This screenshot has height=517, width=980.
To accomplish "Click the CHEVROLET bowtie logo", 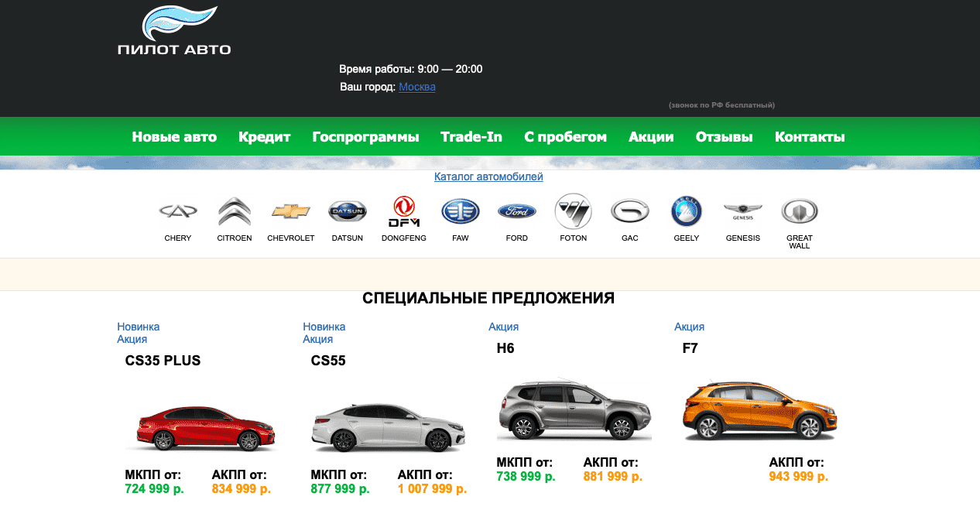I will pyautogui.click(x=290, y=210).
